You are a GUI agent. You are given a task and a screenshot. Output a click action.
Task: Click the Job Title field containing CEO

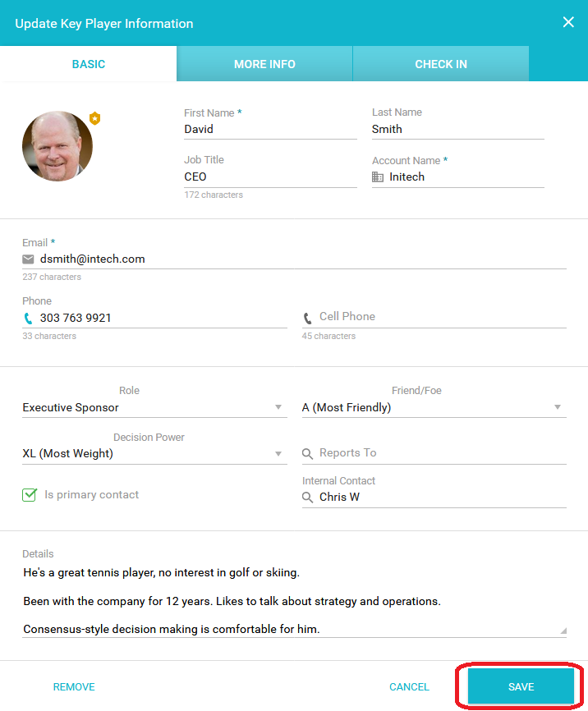click(270, 177)
